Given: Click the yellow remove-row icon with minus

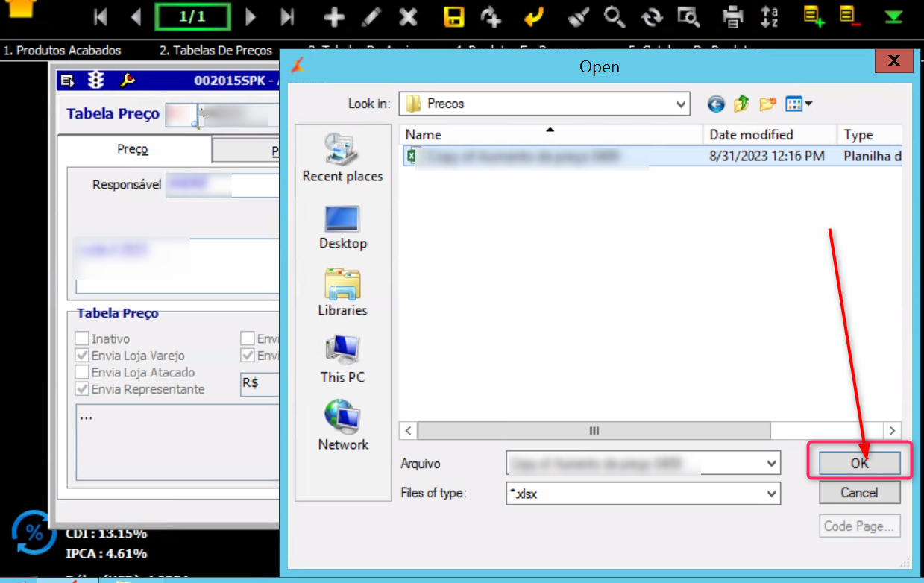Looking at the screenshot, I should click(x=848, y=16).
